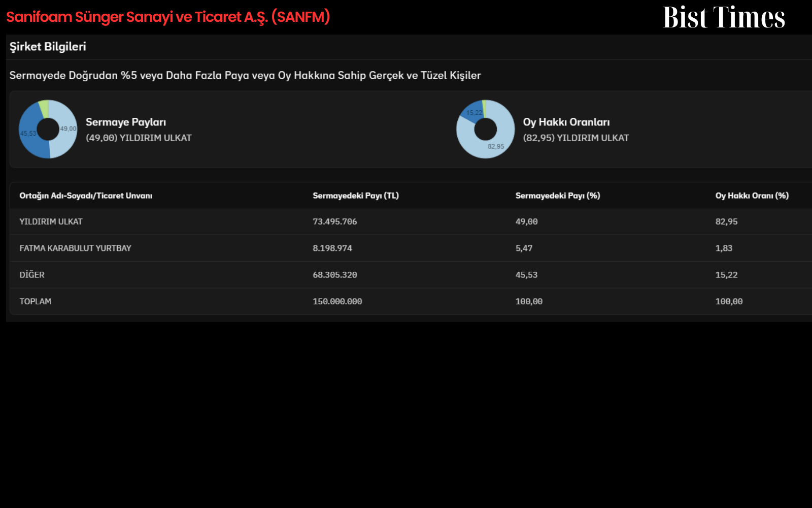812x508 pixels.
Task: Click the Oy Hakkı Oranı (%) column header
Action: [x=752, y=196]
